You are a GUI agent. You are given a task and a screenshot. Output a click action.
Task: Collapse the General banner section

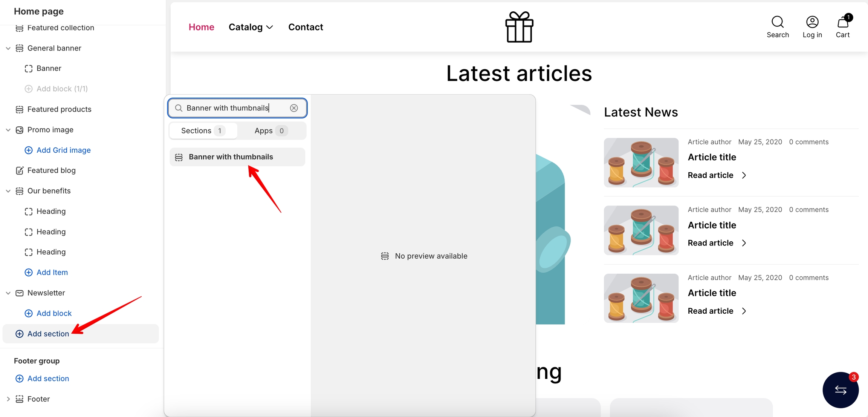[x=8, y=48]
